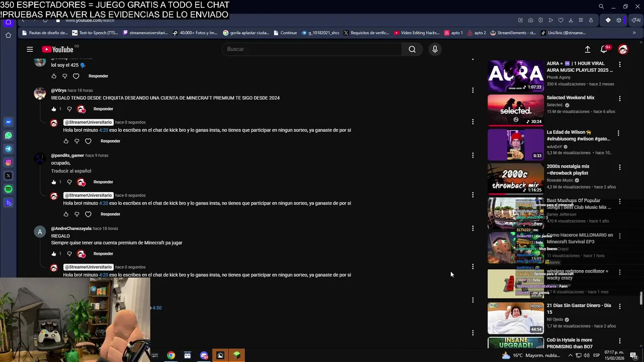
Task: Dislike the @pandits_gamer comment
Action: 69,182
